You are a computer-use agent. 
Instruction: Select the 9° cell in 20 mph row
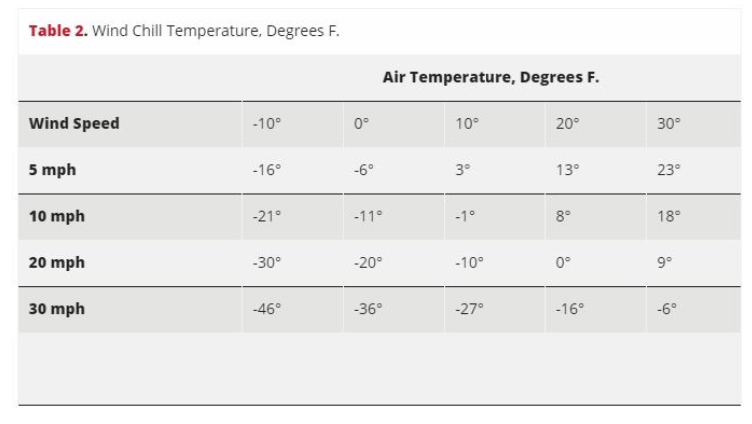(665, 263)
